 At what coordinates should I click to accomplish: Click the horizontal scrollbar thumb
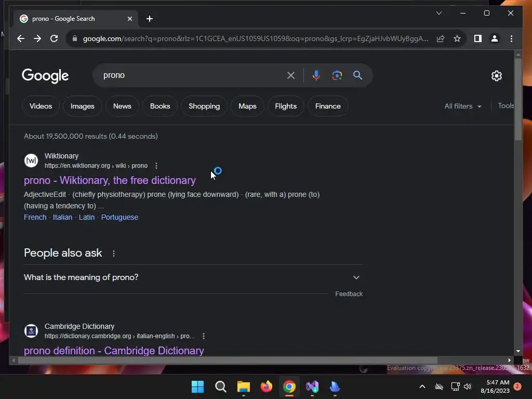[228, 361]
